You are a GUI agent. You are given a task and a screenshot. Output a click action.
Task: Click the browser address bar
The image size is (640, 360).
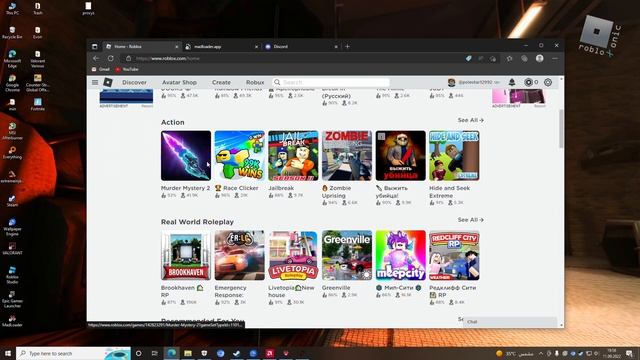click(294, 58)
